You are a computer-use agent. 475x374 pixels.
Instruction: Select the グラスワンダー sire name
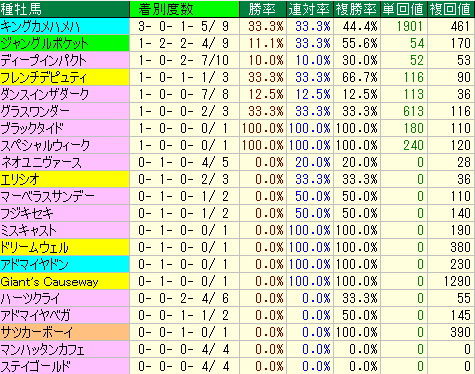pyautogui.click(x=35, y=111)
